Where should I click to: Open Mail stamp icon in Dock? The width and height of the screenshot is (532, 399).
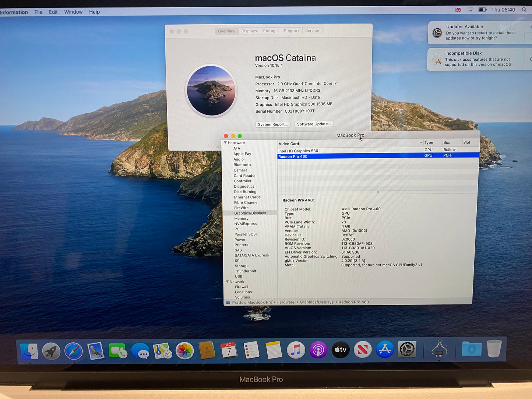point(96,351)
